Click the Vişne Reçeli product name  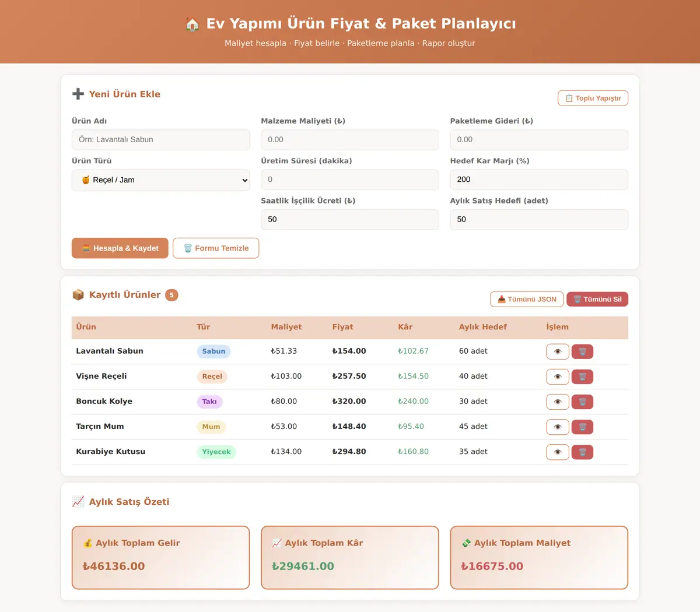[x=101, y=377]
